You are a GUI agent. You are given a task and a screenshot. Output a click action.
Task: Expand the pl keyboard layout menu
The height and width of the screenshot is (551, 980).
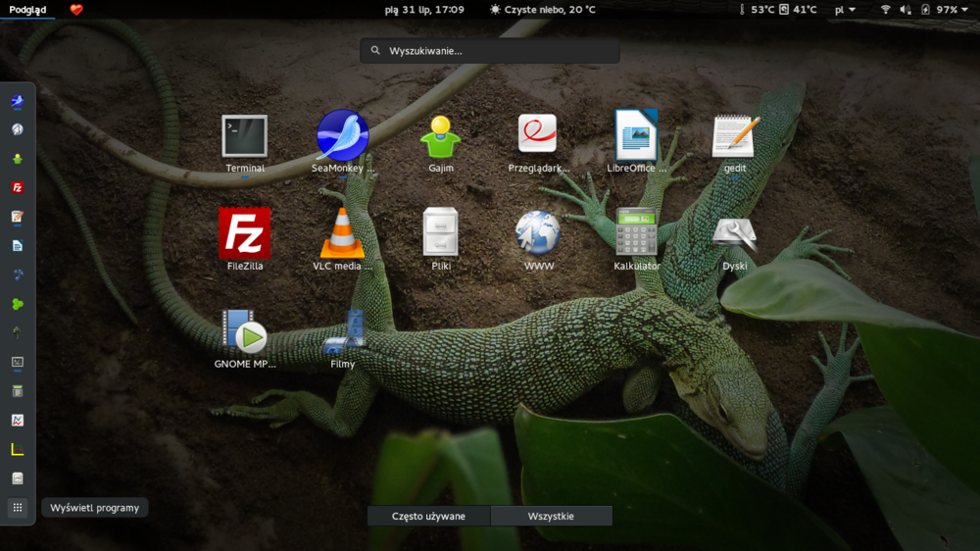click(x=845, y=10)
